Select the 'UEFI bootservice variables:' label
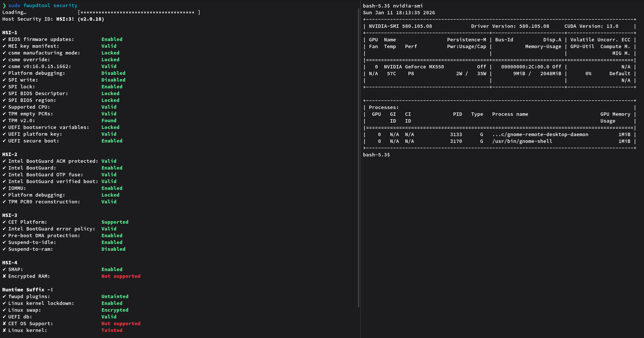Screen dimensions: 644x338 click(x=49, y=127)
